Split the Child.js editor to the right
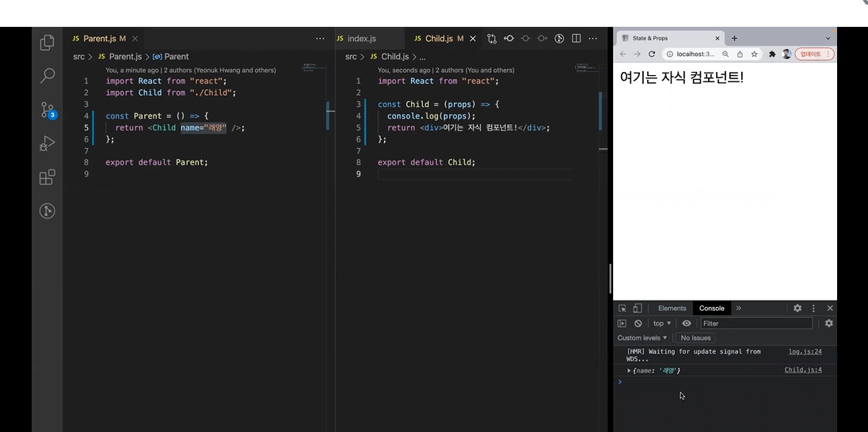The height and width of the screenshot is (432, 868). 577,38
